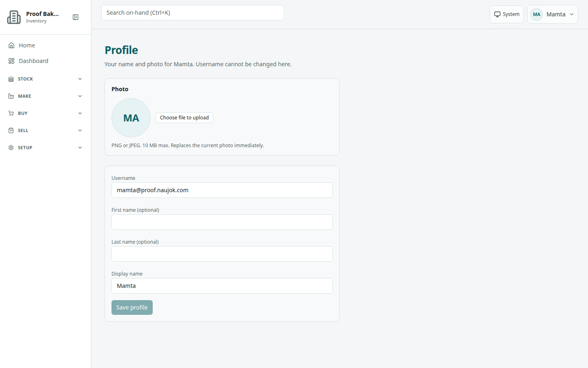Viewport: 588px width, 368px height.
Task: Click the Setup gear icon
Action: pos(11,148)
